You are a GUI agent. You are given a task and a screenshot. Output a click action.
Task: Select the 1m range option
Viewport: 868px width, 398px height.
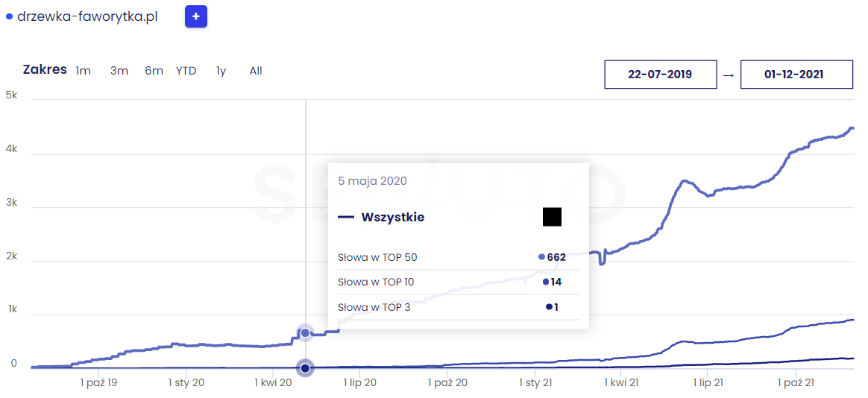(83, 71)
